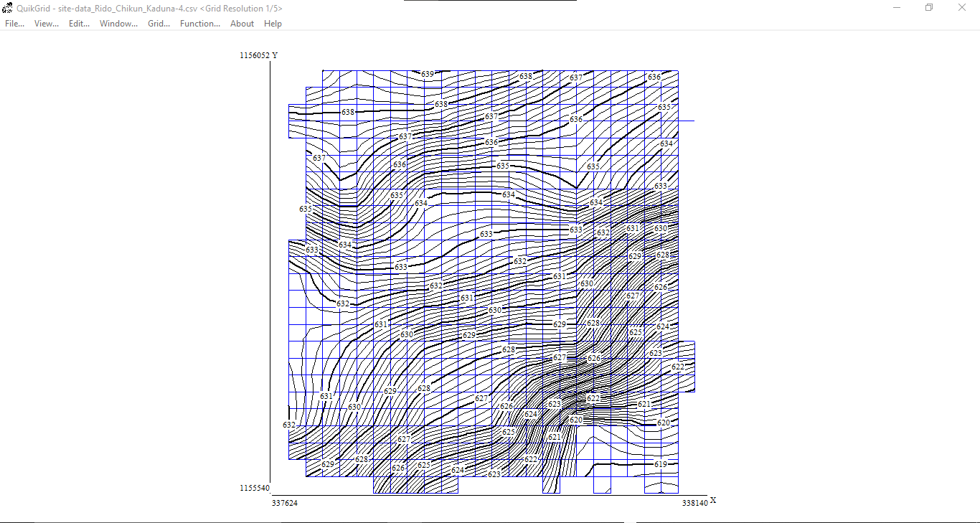Screen dimensions: 980x523
Task: Open the View menu
Action: [46, 23]
